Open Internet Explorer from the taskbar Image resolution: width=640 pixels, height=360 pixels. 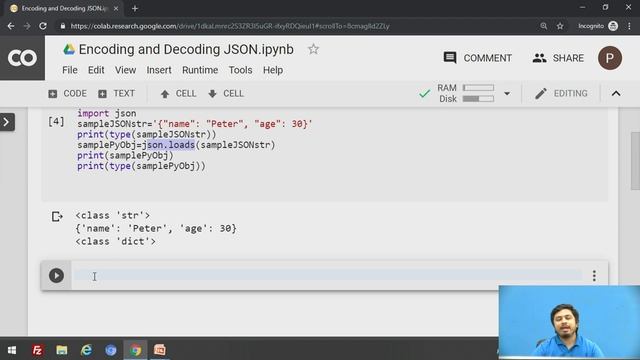click(x=86, y=350)
